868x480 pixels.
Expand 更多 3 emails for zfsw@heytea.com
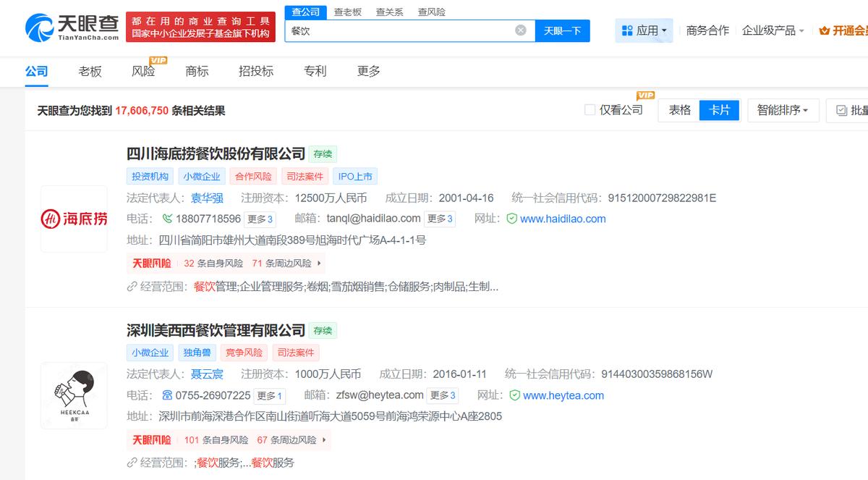[443, 395]
